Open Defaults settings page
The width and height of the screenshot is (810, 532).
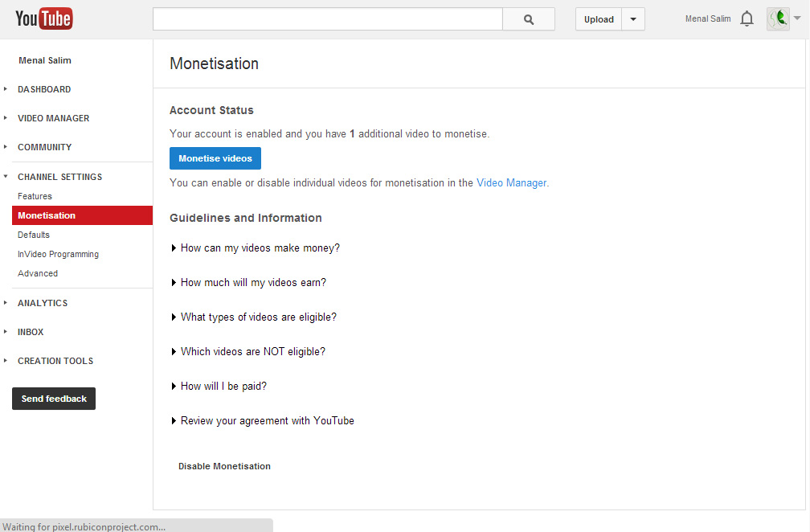tap(34, 235)
